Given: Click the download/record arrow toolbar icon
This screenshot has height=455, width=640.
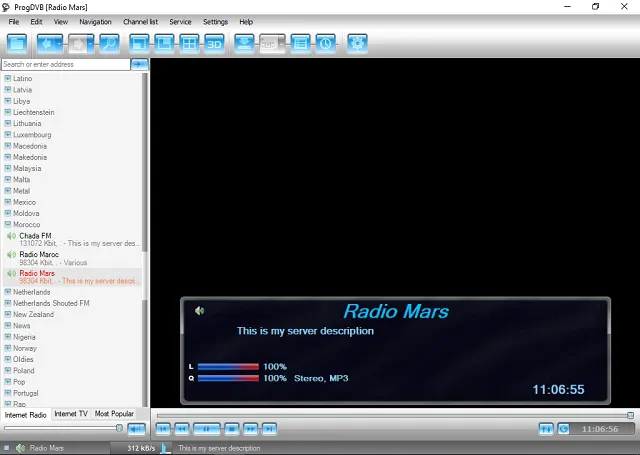Looking at the screenshot, I should point(244,43).
